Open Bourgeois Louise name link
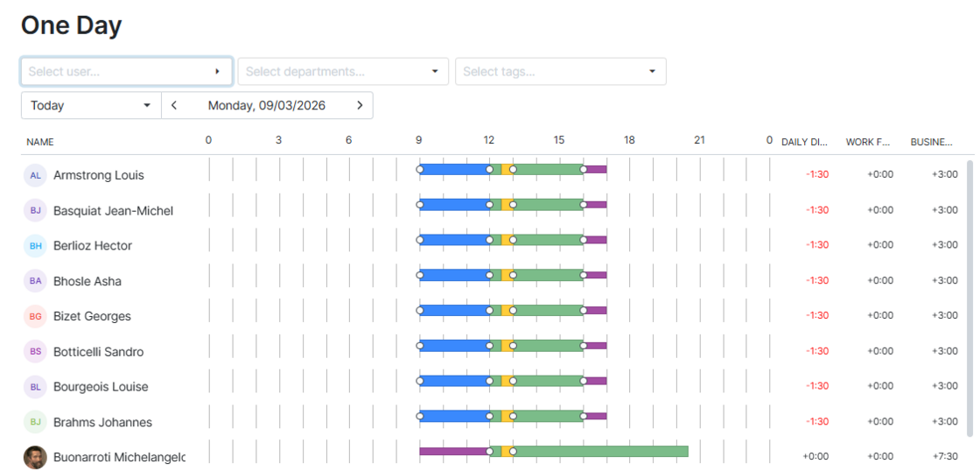Viewport: 980px width, 471px height. pyautogui.click(x=101, y=387)
